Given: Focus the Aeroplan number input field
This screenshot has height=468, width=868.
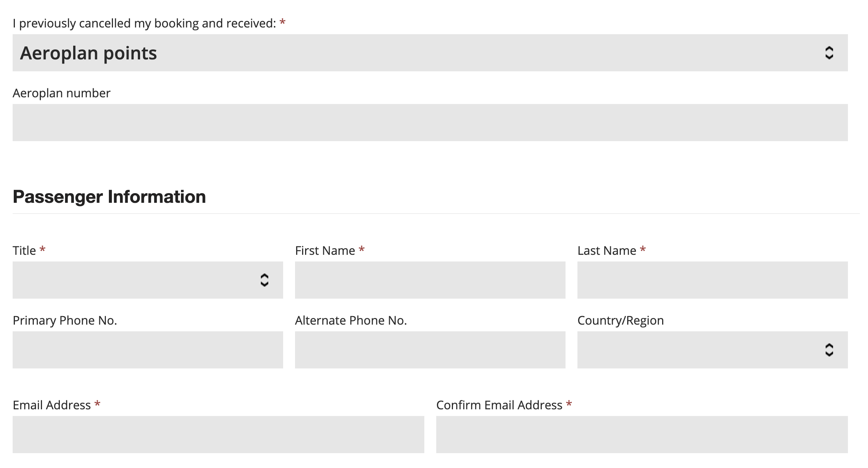Looking at the screenshot, I should pyautogui.click(x=430, y=123).
